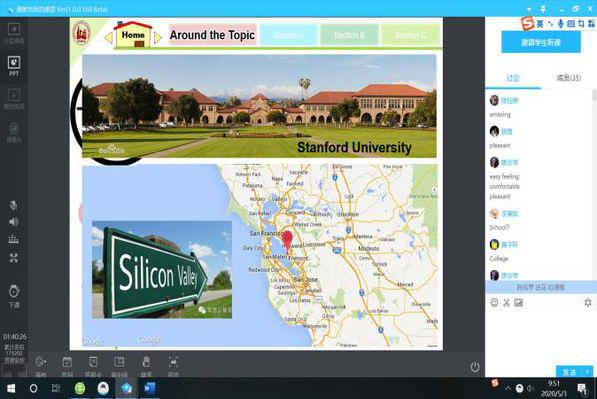Open chat settings gear icon
Viewport: 597px width, 399px height.
588,303
